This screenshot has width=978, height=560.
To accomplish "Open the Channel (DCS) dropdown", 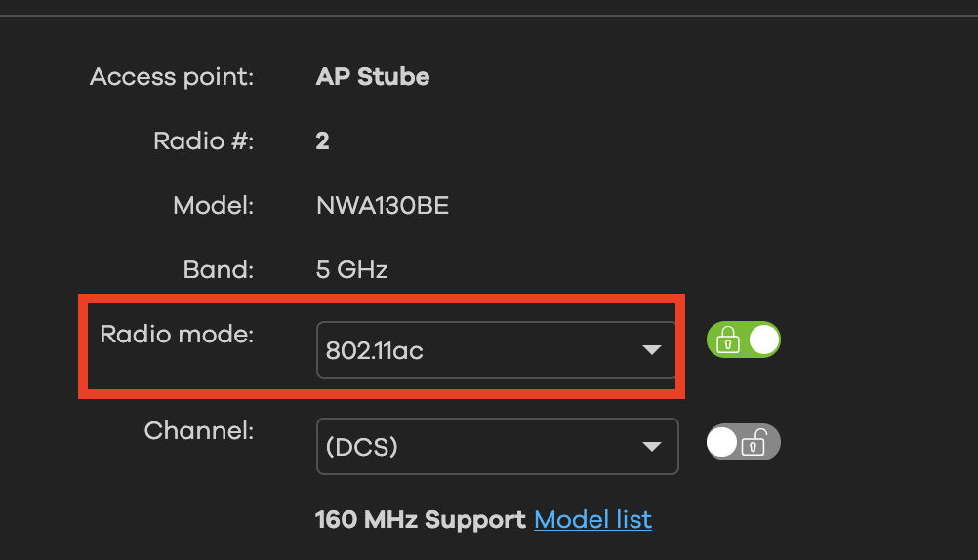I will click(x=496, y=447).
